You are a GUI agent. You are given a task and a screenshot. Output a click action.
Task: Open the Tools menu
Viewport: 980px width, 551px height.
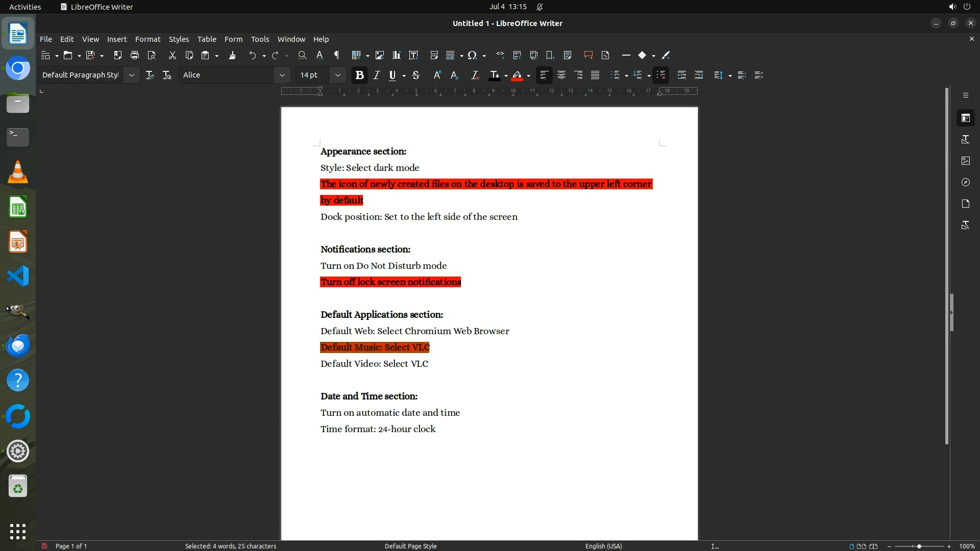pyautogui.click(x=260, y=39)
